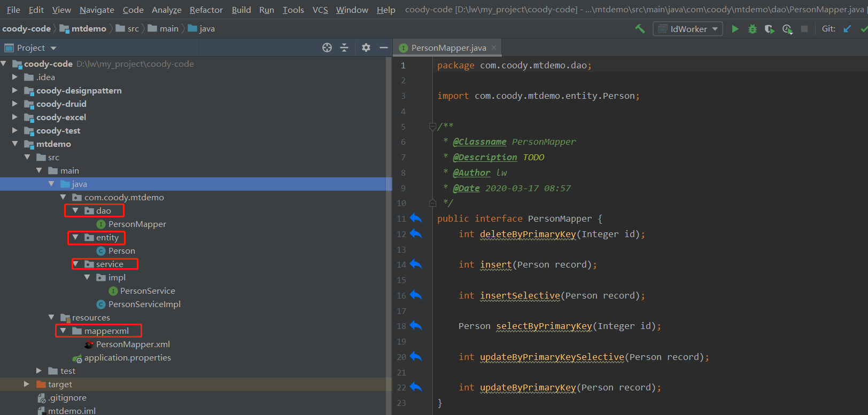The height and width of the screenshot is (415, 868).
Task: Collapse all nodes in the Project panel
Action: pyautogui.click(x=344, y=48)
